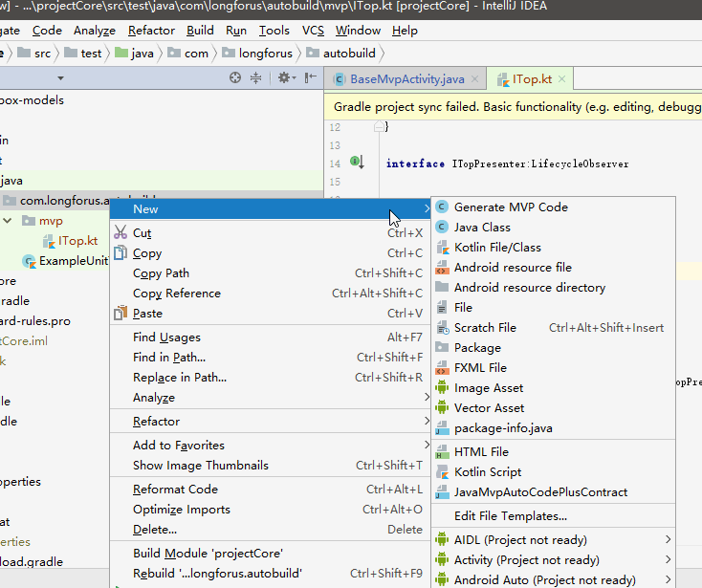Expand the Android Auto submenu arrow
Image resolution: width=702 pixels, height=588 pixels.
click(668, 579)
